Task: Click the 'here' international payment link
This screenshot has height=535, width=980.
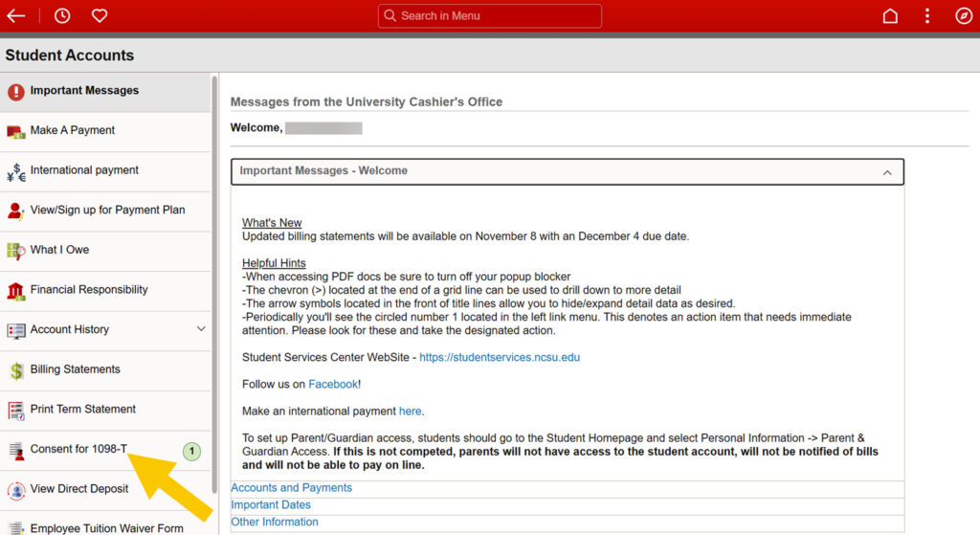Action: click(x=410, y=412)
